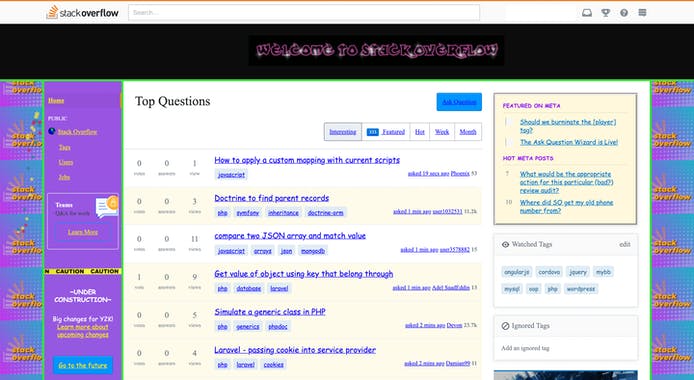Open question about custom mapping with scripts
The image size is (694, 380).
307,160
